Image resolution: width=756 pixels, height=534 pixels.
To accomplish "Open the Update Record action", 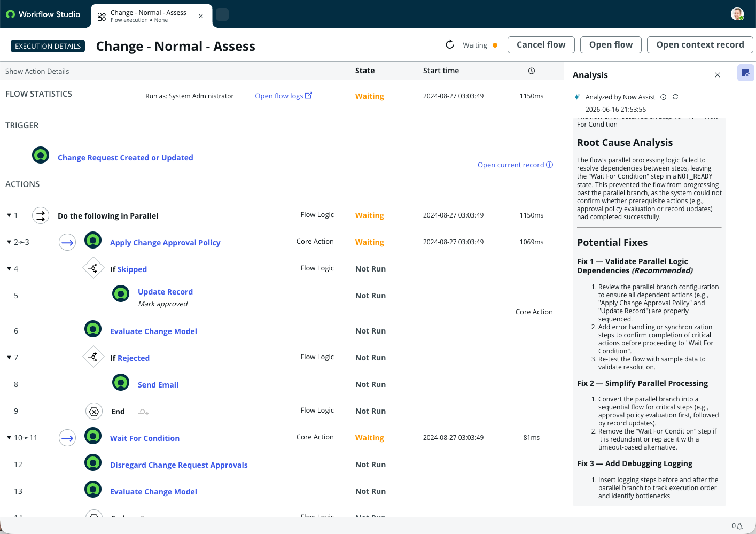I will coord(165,292).
